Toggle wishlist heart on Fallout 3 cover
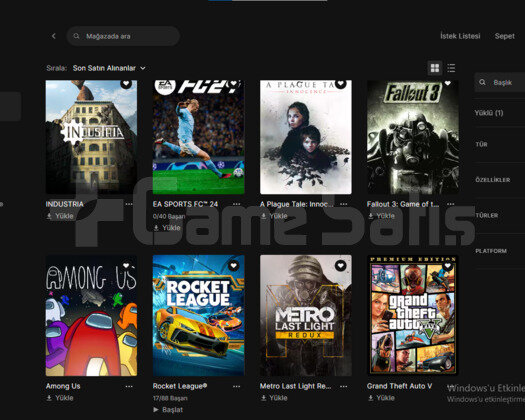 [x=448, y=83]
